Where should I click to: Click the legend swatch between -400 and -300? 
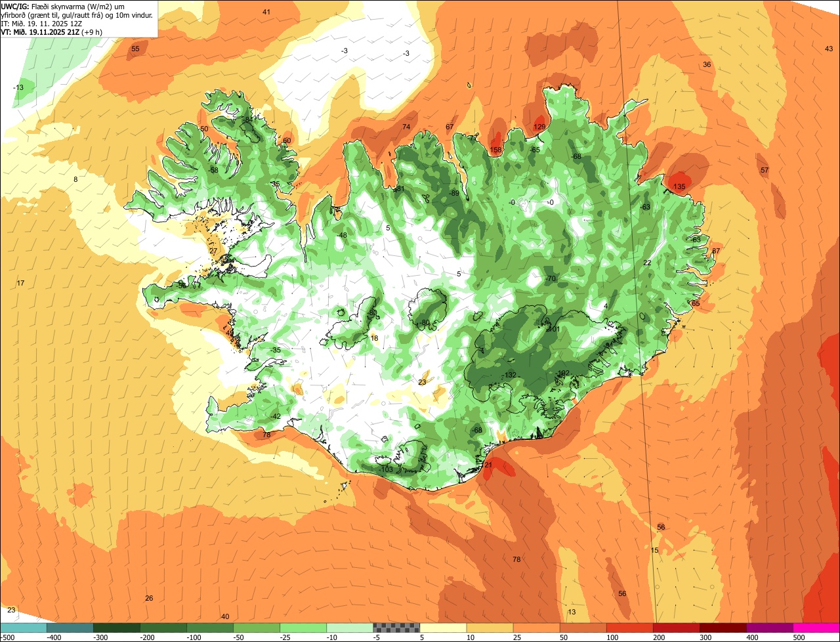coord(70,628)
